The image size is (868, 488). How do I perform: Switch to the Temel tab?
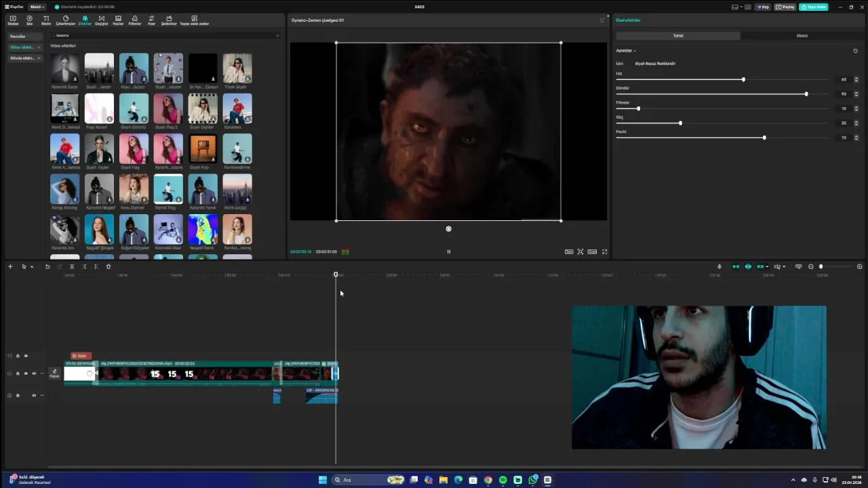coord(678,35)
